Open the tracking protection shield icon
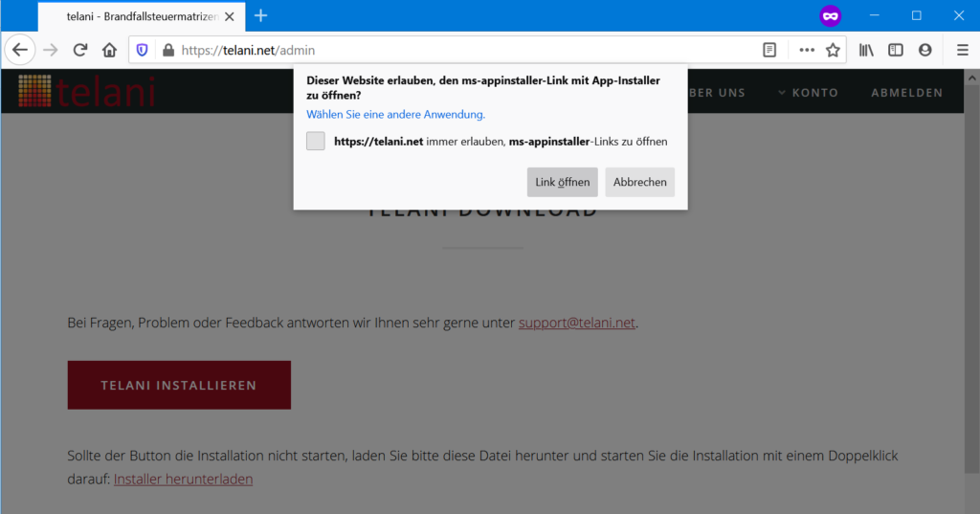 click(142, 50)
